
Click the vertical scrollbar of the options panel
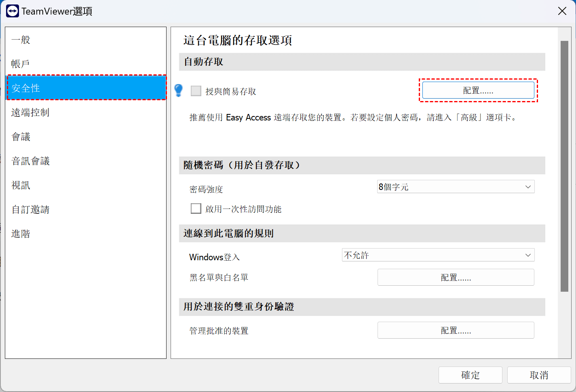pos(564,166)
